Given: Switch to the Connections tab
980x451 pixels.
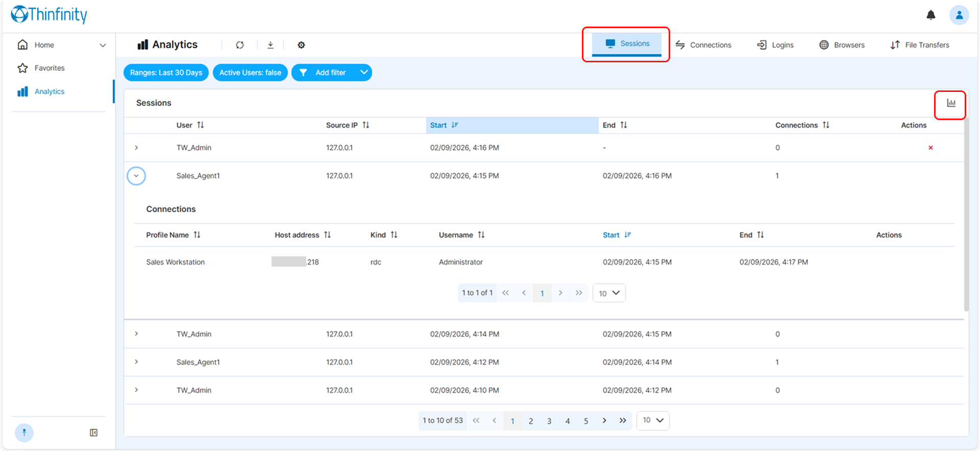Looking at the screenshot, I should (703, 45).
